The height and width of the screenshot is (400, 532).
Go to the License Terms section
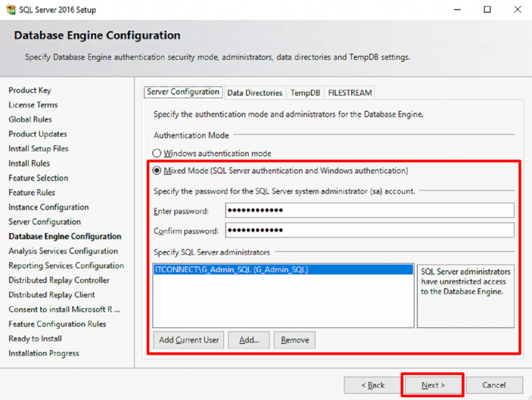click(33, 104)
